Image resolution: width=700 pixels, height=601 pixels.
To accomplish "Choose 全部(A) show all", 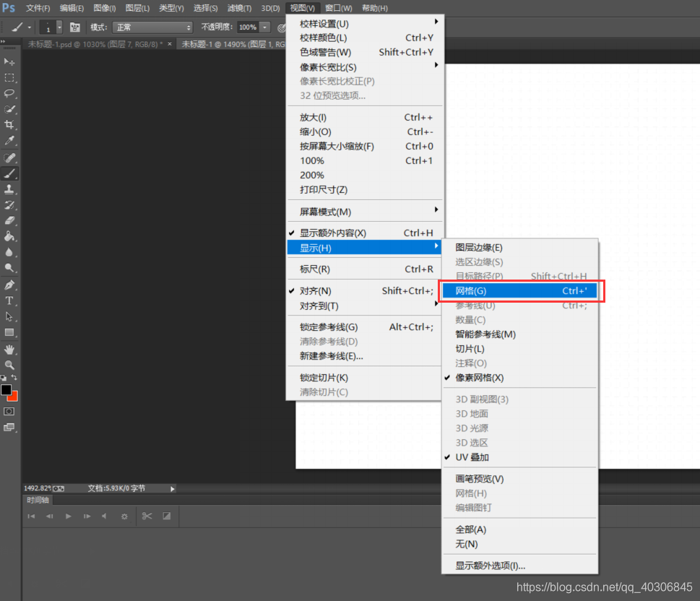I will coord(519,529).
